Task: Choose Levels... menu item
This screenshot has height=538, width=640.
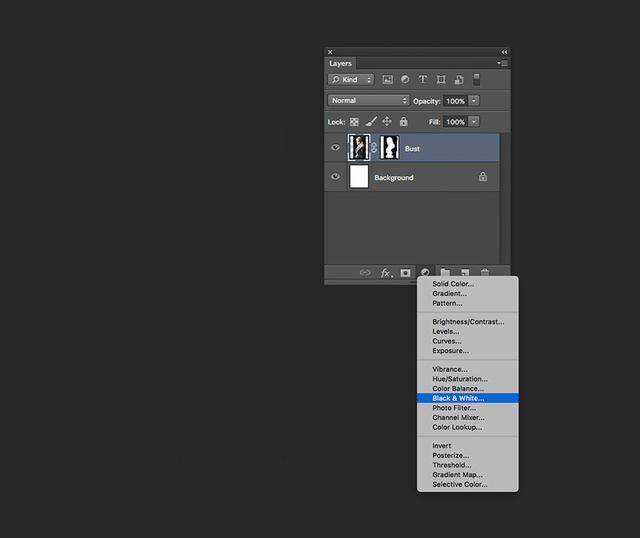Action: click(x=468, y=331)
